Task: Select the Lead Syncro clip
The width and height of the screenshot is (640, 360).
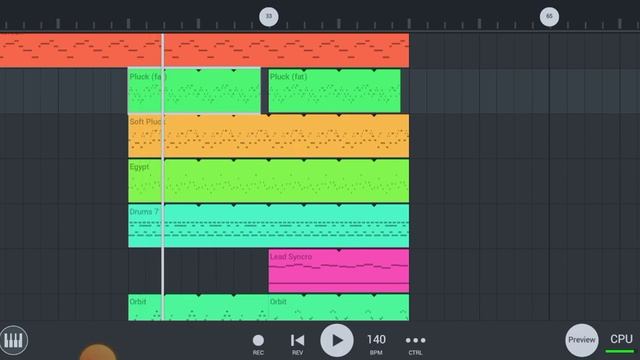Action: pyautogui.click(x=339, y=271)
